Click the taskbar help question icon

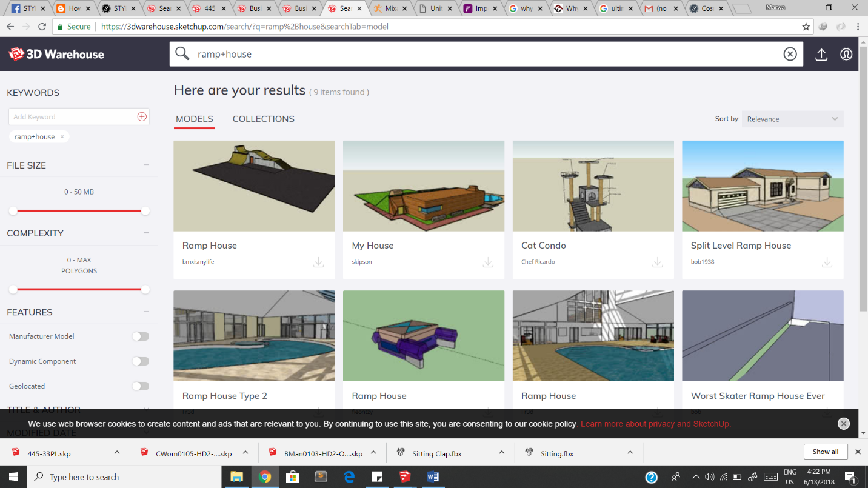(x=651, y=476)
